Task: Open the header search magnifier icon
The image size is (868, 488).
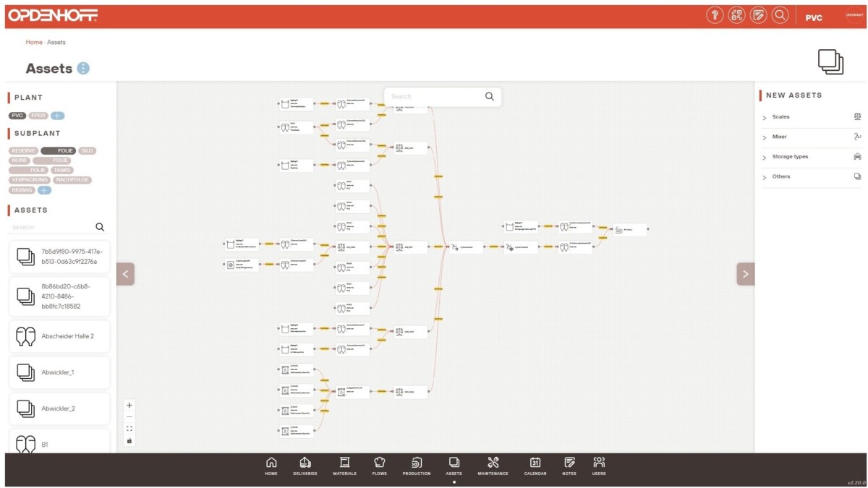Action: (780, 15)
